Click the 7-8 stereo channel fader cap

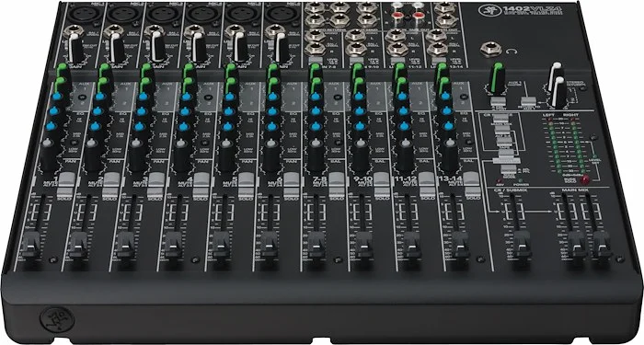click(316, 245)
